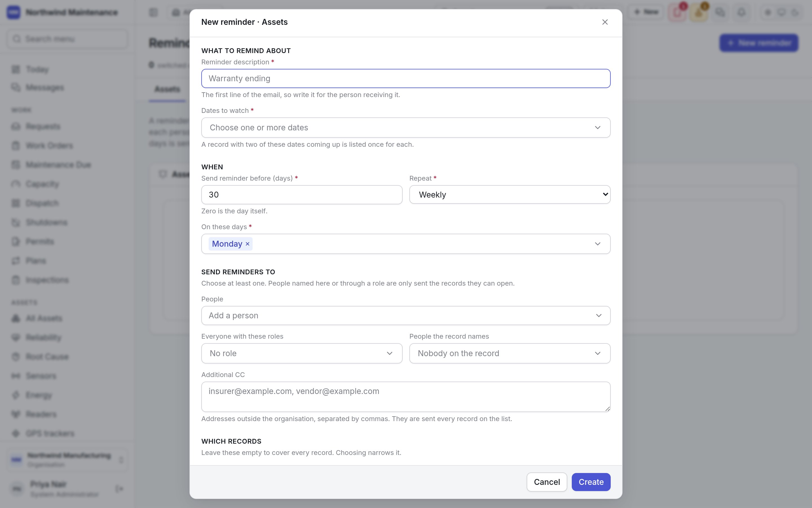Viewport: 812px width, 508px height.
Task: Open Reliability in the sidebar
Action: tap(67, 338)
